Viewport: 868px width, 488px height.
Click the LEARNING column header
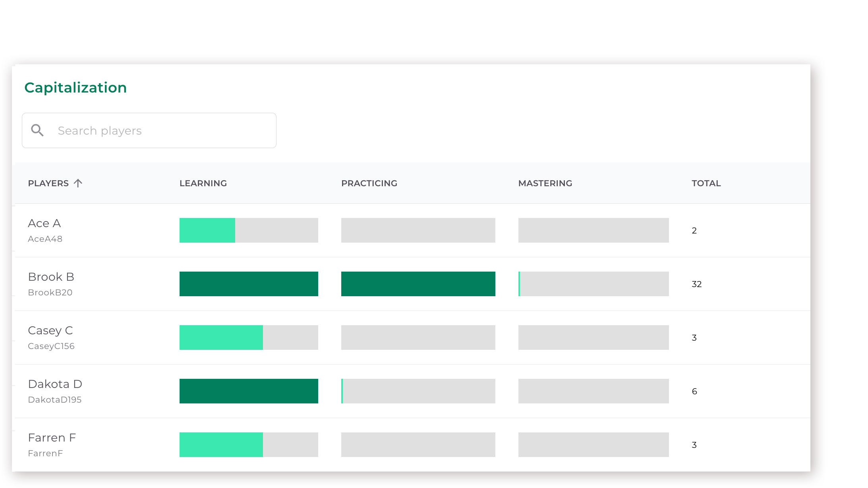coord(203,183)
